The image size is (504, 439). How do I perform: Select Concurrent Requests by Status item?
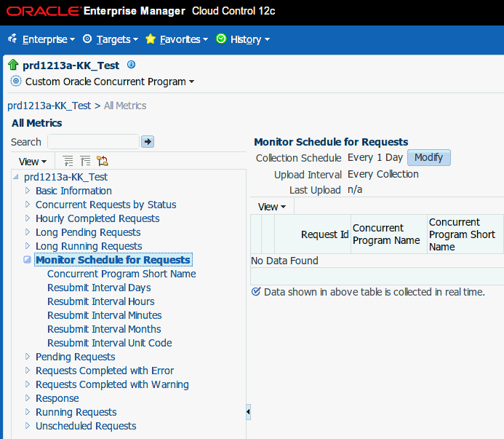click(x=105, y=205)
